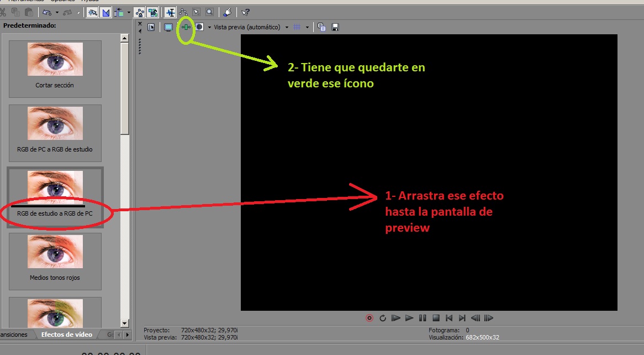Activate the What's This help pointer
Image resolution: width=644 pixels, height=355 pixels.
[246, 12]
